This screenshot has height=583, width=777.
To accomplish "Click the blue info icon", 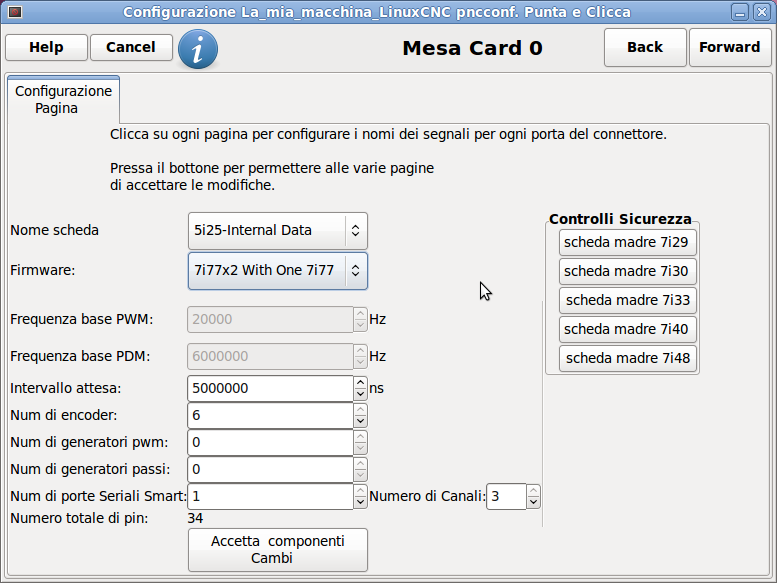I will 198,49.
